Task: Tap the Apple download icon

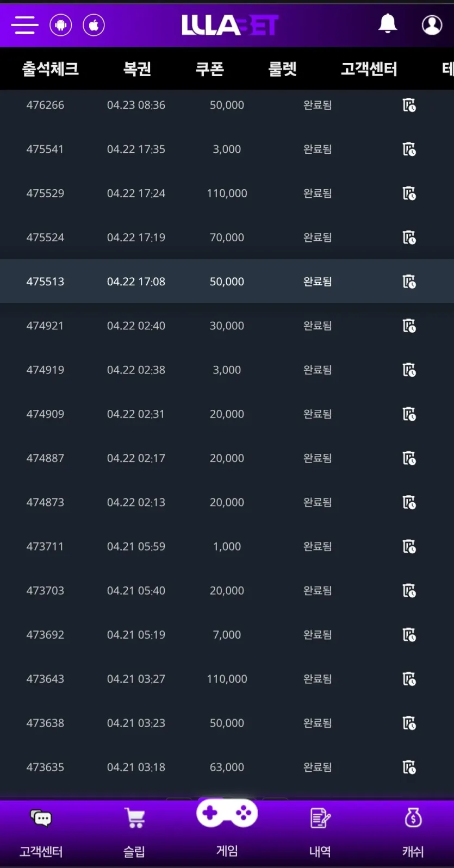Action: click(x=94, y=25)
